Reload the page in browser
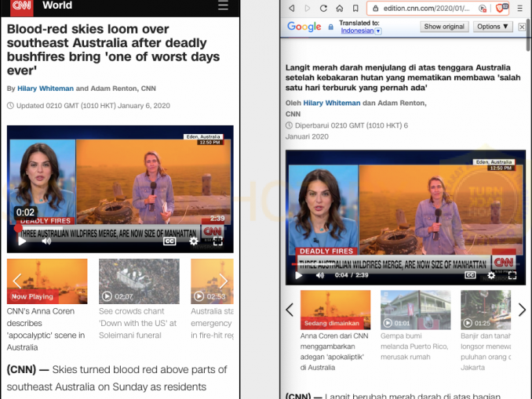The height and width of the screenshot is (399, 532). pyautogui.click(x=323, y=8)
